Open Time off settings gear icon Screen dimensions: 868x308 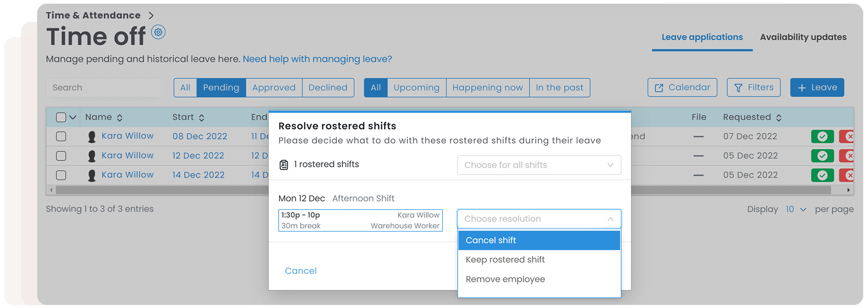(159, 32)
